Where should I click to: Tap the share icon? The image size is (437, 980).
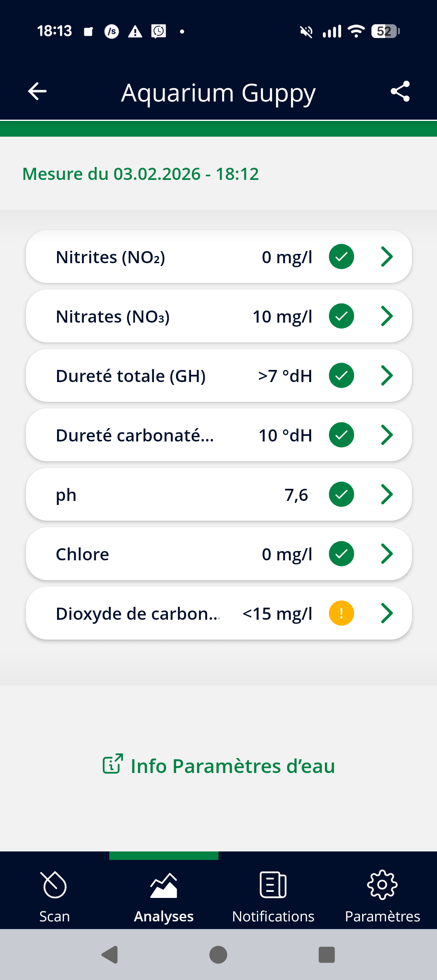tap(400, 91)
